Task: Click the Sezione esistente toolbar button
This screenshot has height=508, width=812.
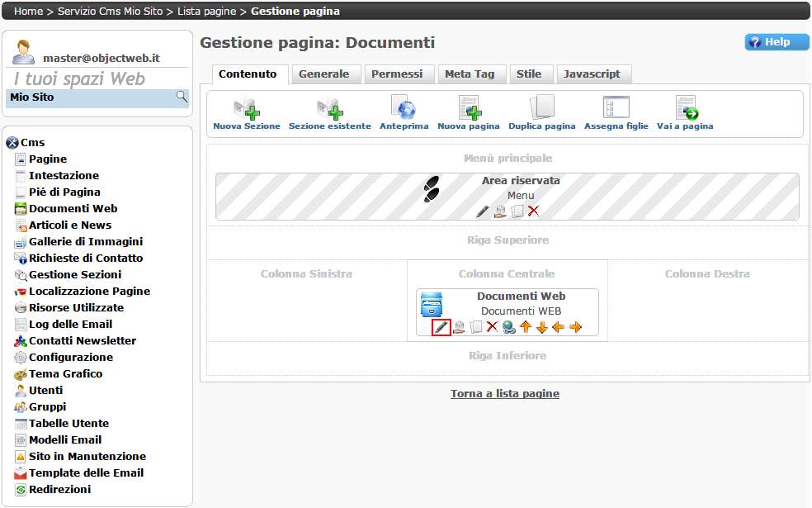Action: [x=329, y=108]
